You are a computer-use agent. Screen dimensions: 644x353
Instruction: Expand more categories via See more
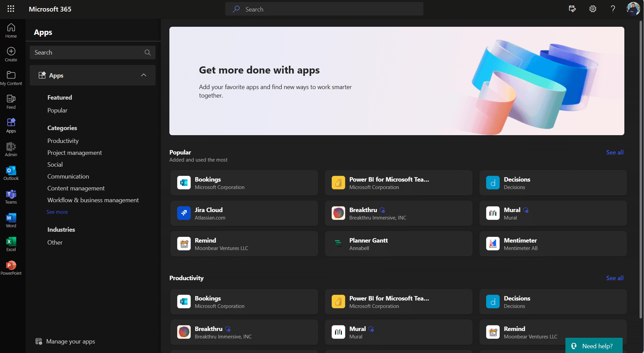click(57, 212)
